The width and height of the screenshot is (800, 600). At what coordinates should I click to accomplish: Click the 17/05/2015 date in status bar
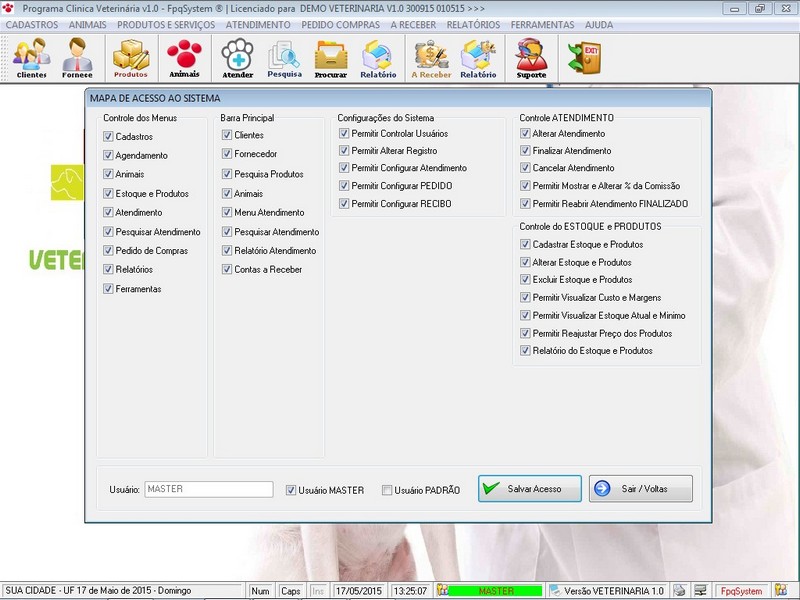click(359, 591)
